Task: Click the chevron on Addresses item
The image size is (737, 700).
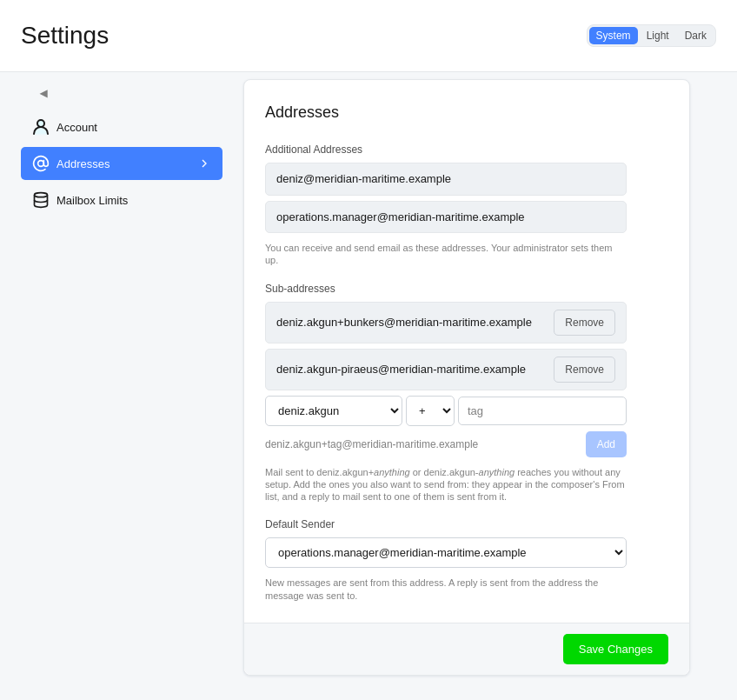Action: [204, 163]
